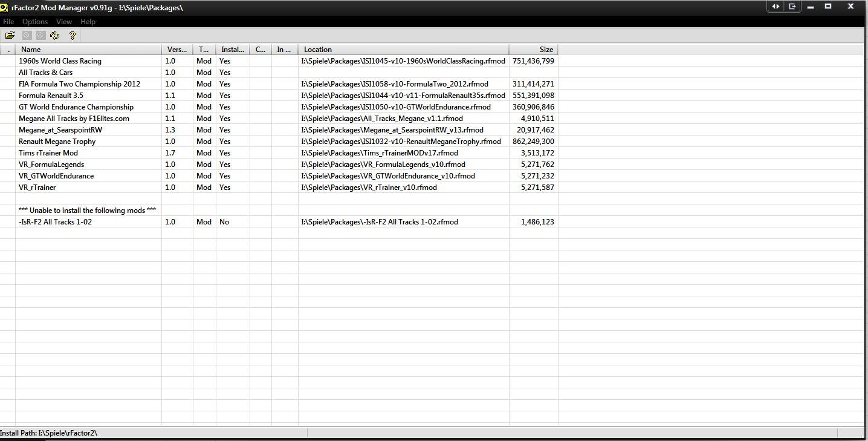
Task: Click the left-right arrows title bar button
Action: click(776, 7)
